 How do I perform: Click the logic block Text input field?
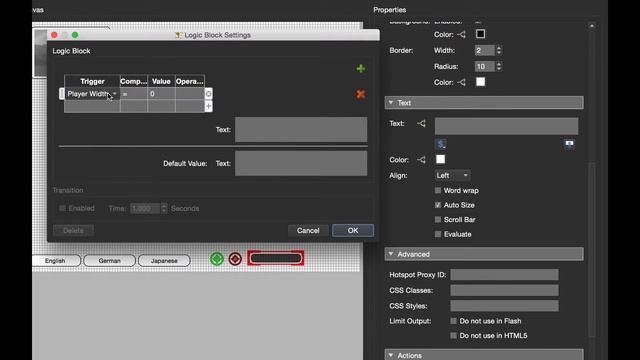click(301, 129)
